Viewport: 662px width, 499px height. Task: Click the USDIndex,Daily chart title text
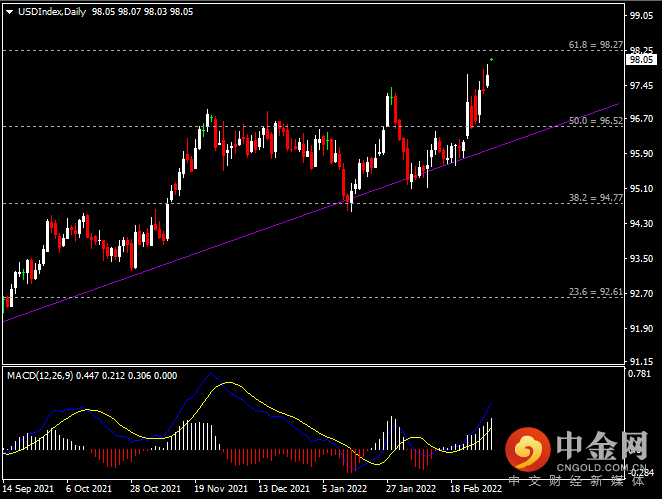52,12
